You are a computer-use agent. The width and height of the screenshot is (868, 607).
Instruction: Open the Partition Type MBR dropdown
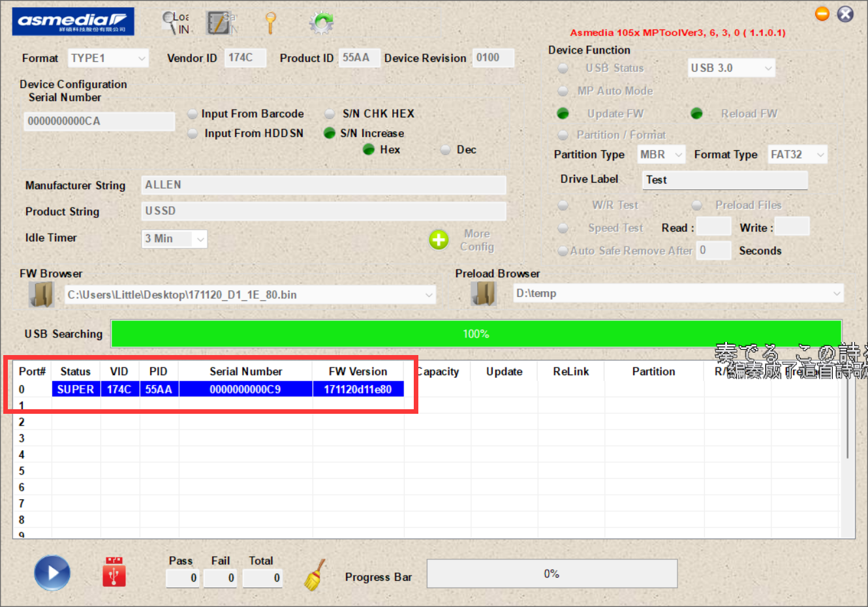point(661,155)
